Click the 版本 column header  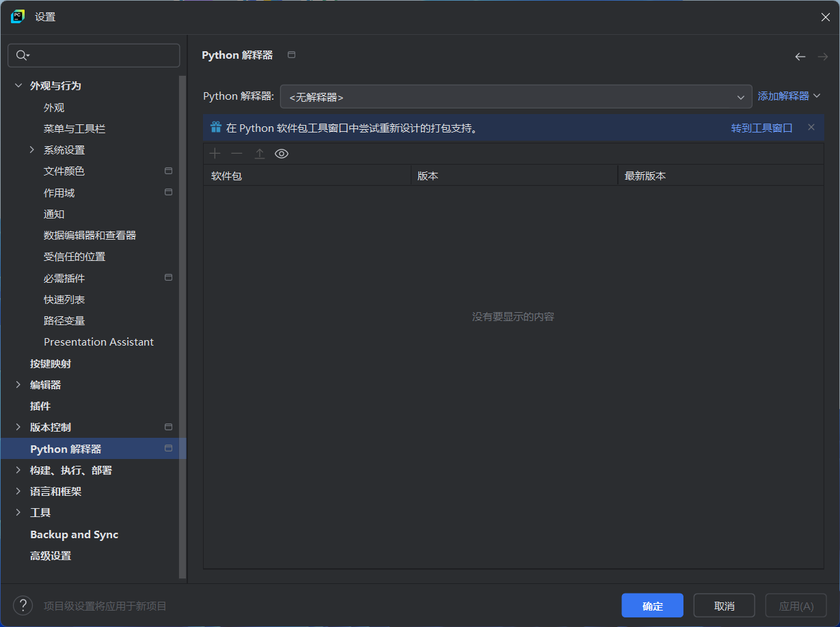tap(514, 176)
